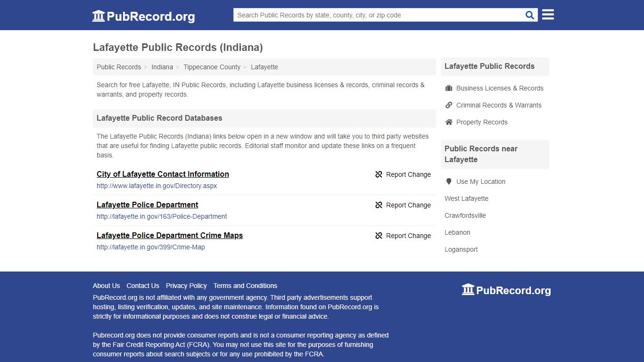The image size is (644, 362).
Task: Visit the 163/Police-Department URL
Action: point(162,216)
